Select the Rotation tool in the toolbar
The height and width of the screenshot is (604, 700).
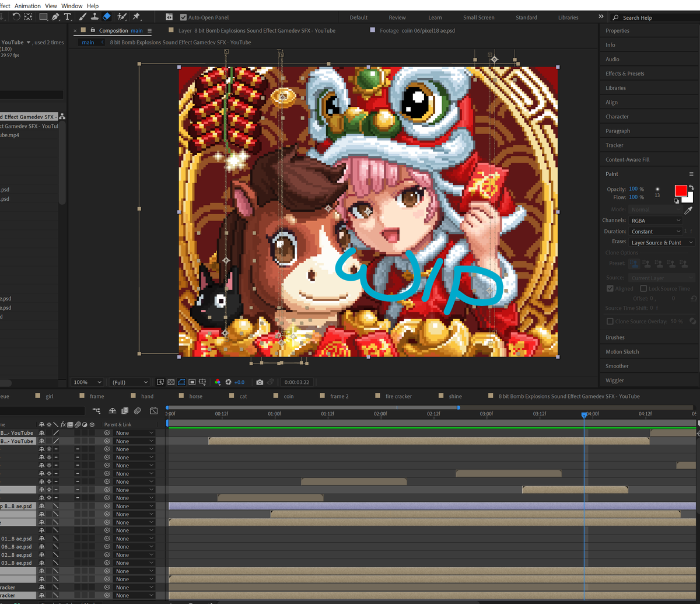click(x=17, y=17)
